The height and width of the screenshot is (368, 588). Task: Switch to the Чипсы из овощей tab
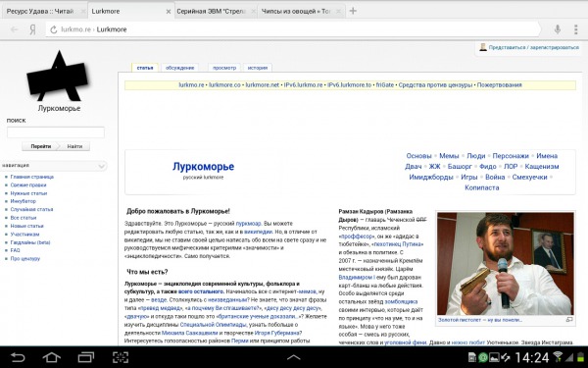pos(296,11)
